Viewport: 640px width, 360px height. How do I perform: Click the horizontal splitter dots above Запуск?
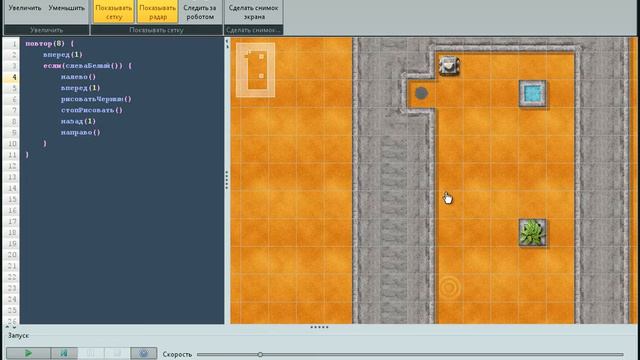coord(319,327)
